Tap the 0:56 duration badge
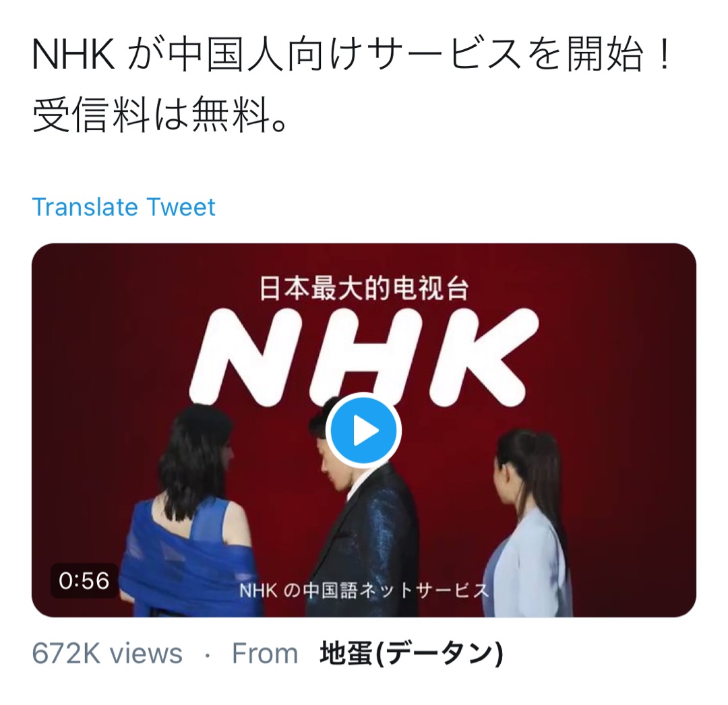This screenshot has height=705, width=728. click(84, 580)
